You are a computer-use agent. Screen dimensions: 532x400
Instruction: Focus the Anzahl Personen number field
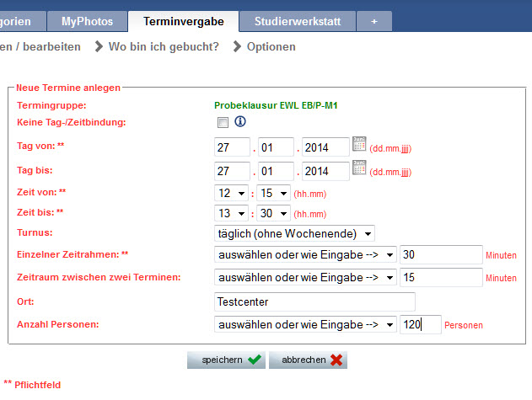421,324
